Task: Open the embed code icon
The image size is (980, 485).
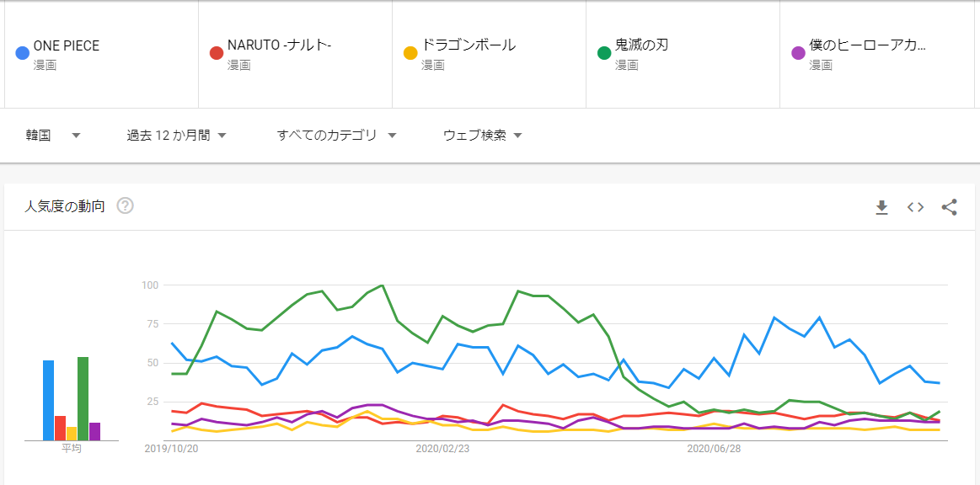Action: pos(915,207)
